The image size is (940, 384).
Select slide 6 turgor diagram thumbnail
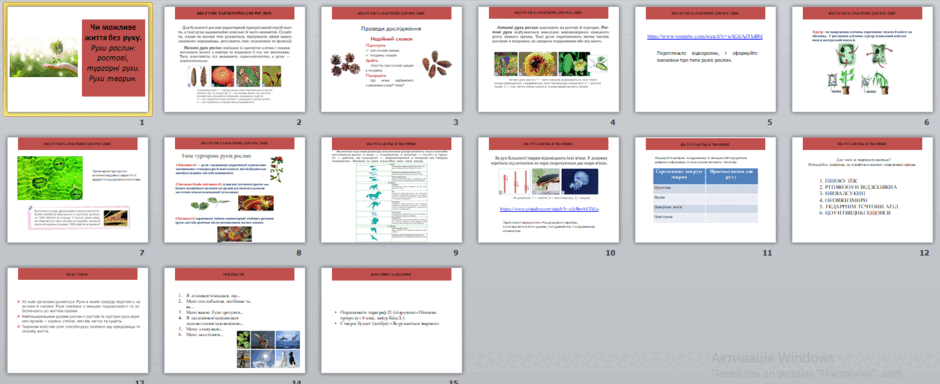click(863, 59)
